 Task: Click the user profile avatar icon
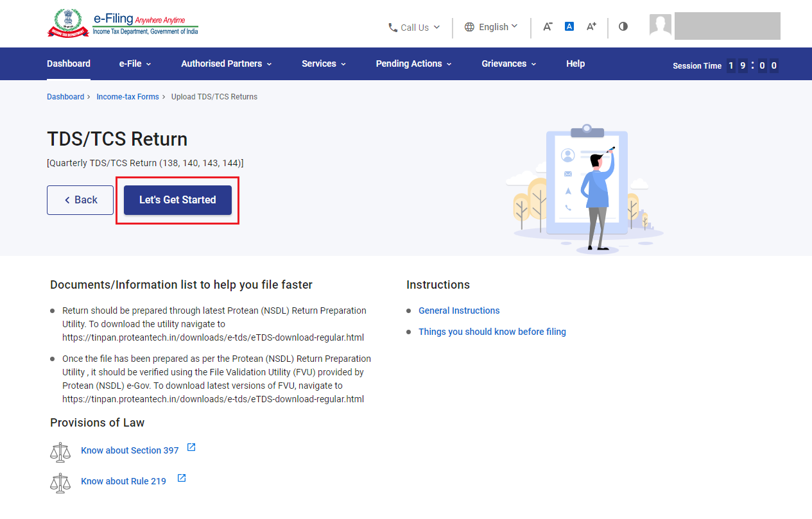(x=661, y=26)
